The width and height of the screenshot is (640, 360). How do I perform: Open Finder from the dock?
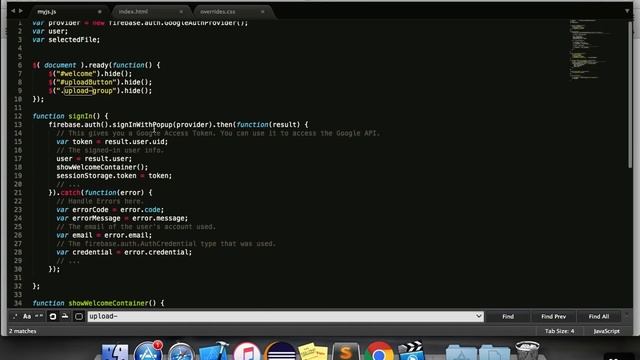tap(115, 352)
